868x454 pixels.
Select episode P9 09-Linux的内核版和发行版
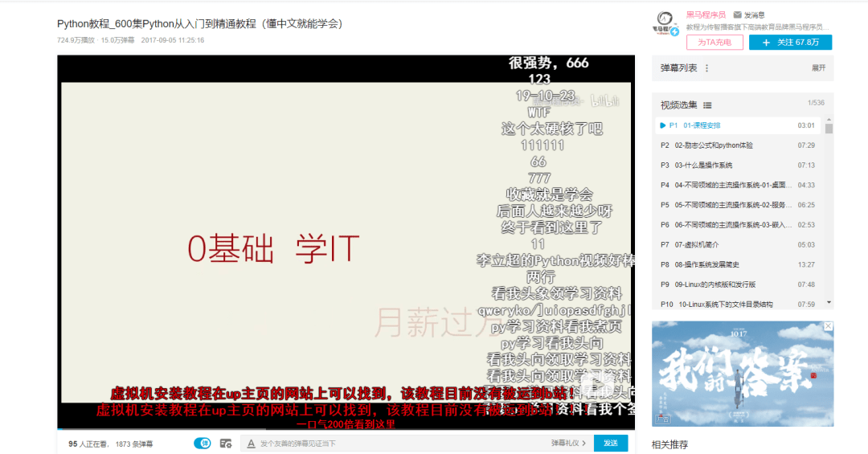738,284
